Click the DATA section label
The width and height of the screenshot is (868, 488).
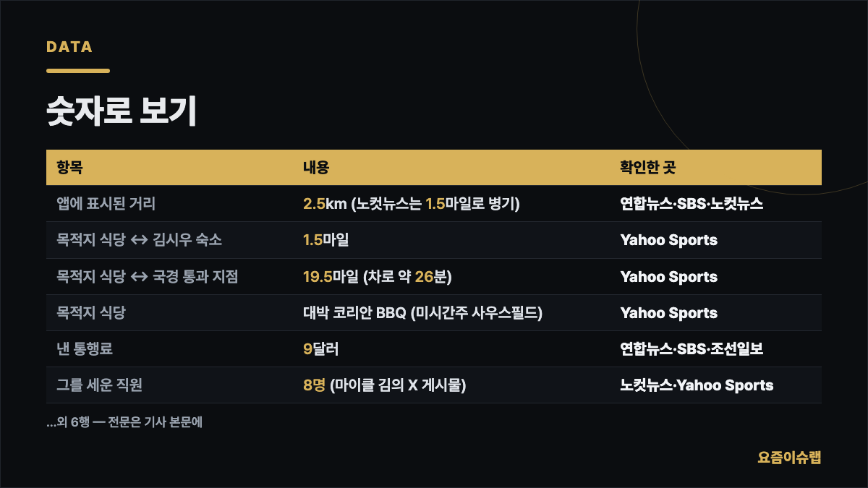[x=69, y=47]
